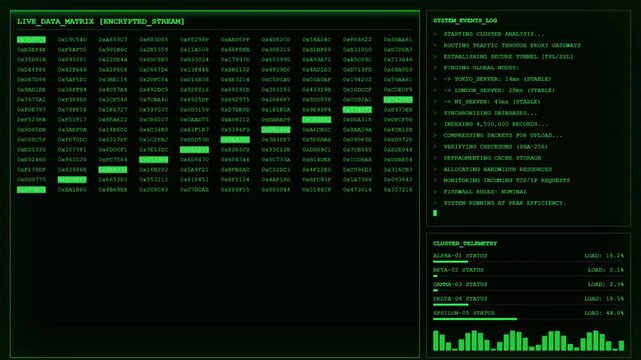Click log entry ALLOCATING BANDWIDTH RESOURCES

pyautogui.click(x=498, y=169)
